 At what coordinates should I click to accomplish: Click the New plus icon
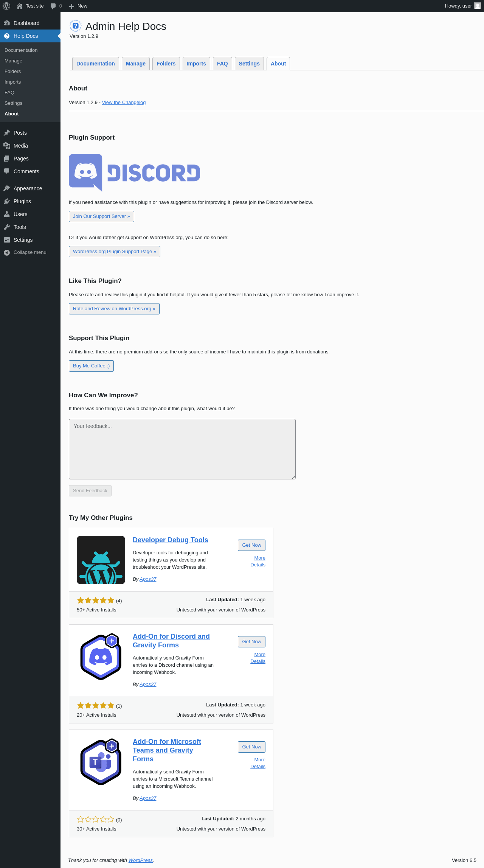pos(71,6)
